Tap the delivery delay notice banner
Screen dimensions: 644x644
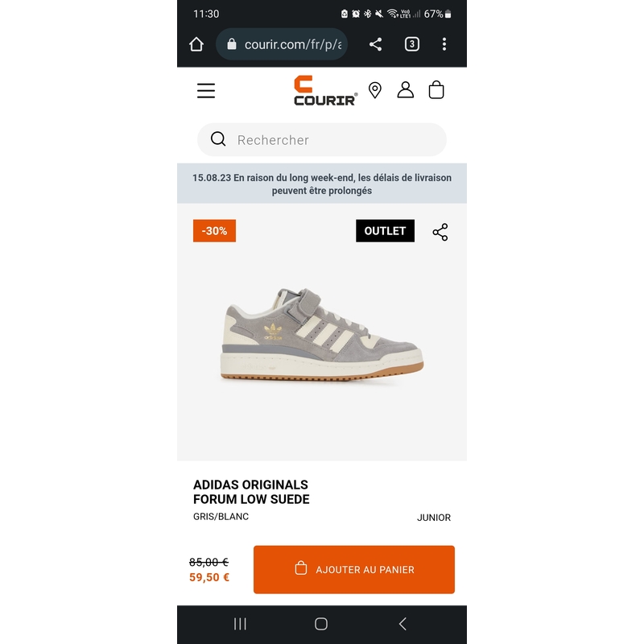321,184
